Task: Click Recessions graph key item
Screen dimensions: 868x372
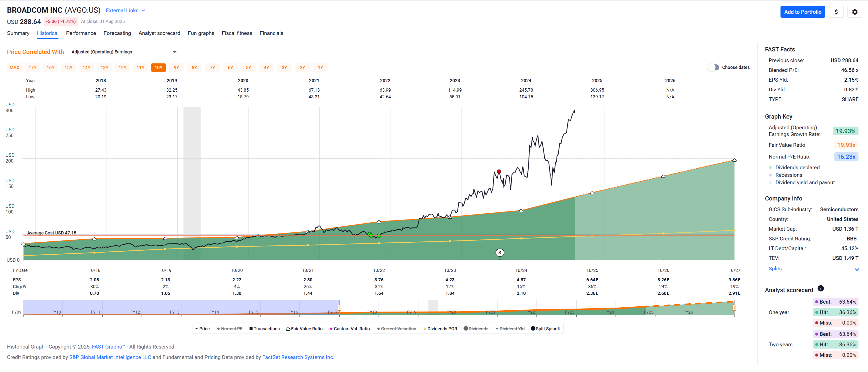Action: pos(785,175)
